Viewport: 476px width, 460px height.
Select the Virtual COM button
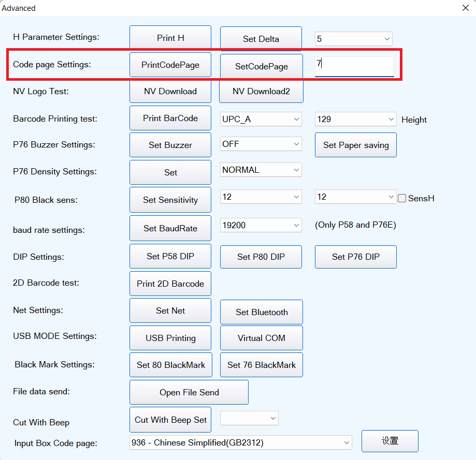click(262, 338)
